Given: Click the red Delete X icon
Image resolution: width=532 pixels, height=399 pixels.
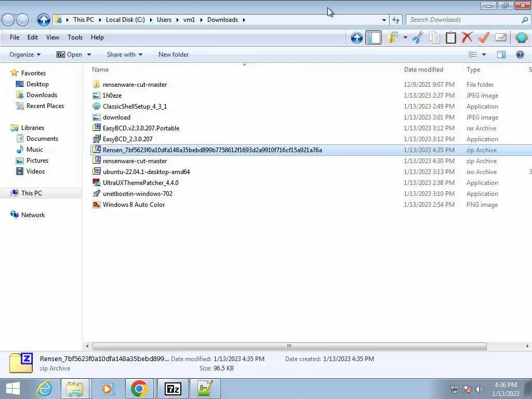Looking at the screenshot, I should pos(467,37).
